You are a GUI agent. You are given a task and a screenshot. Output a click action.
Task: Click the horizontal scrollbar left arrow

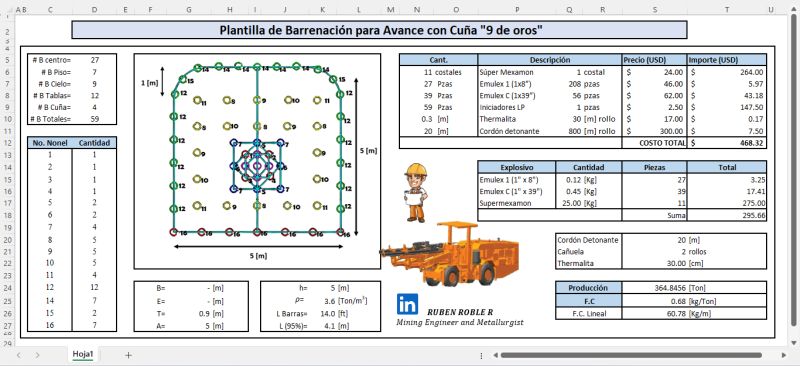(x=494, y=355)
